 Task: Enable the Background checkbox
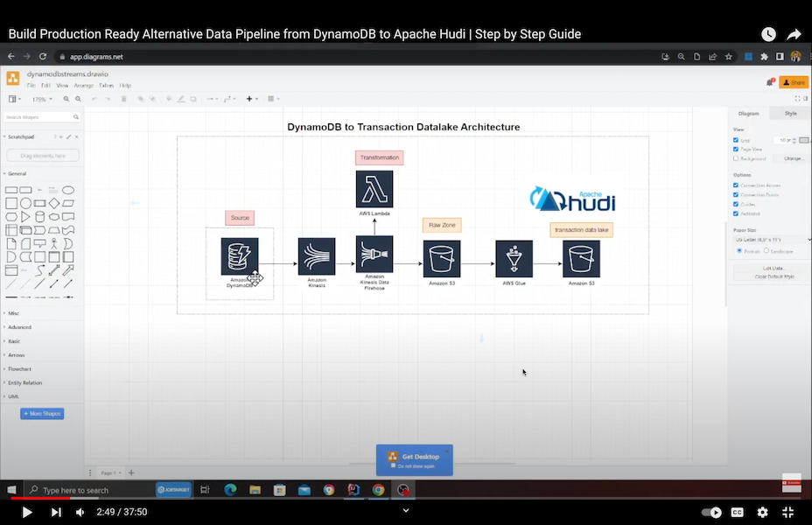pyautogui.click(x=736, y=158)
